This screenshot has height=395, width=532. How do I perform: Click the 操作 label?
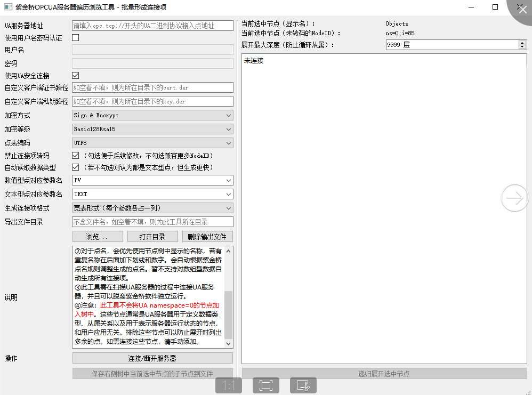[x=11, y=358]
